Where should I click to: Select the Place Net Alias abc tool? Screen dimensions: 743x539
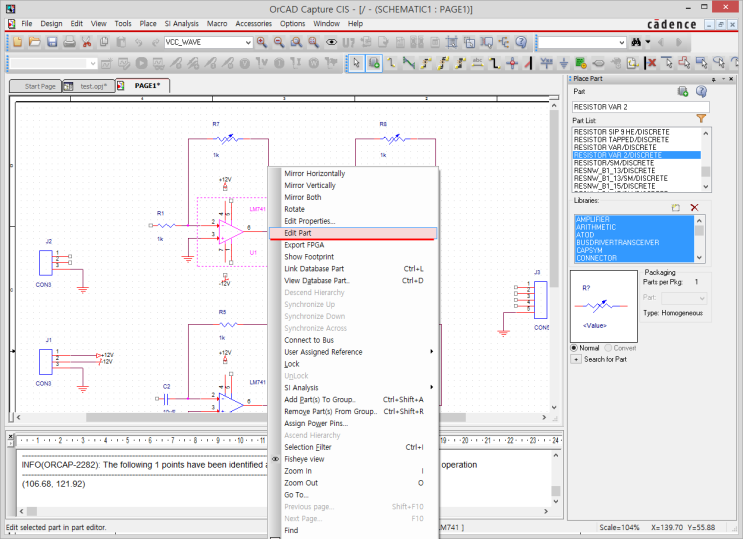pos(477,63)
